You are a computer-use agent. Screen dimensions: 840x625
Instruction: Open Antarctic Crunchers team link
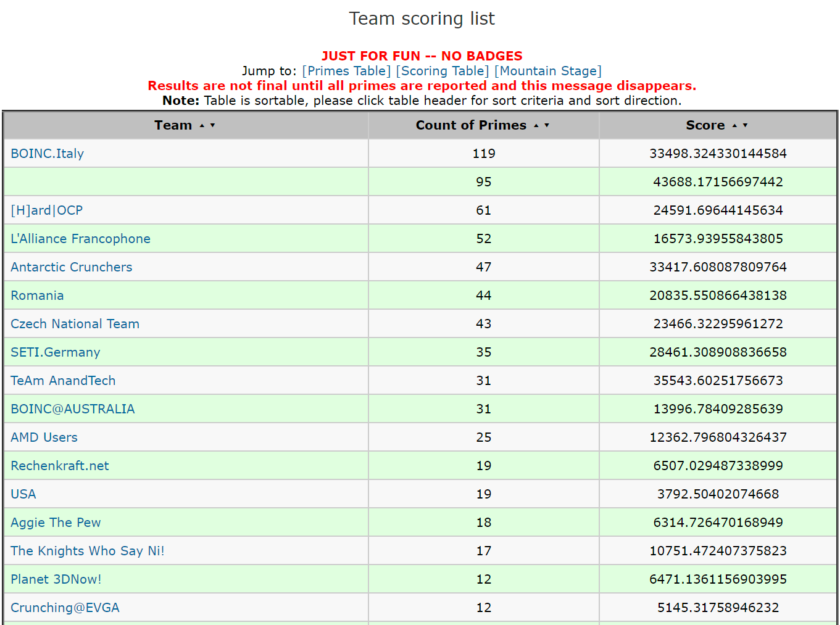click(72, 267)
